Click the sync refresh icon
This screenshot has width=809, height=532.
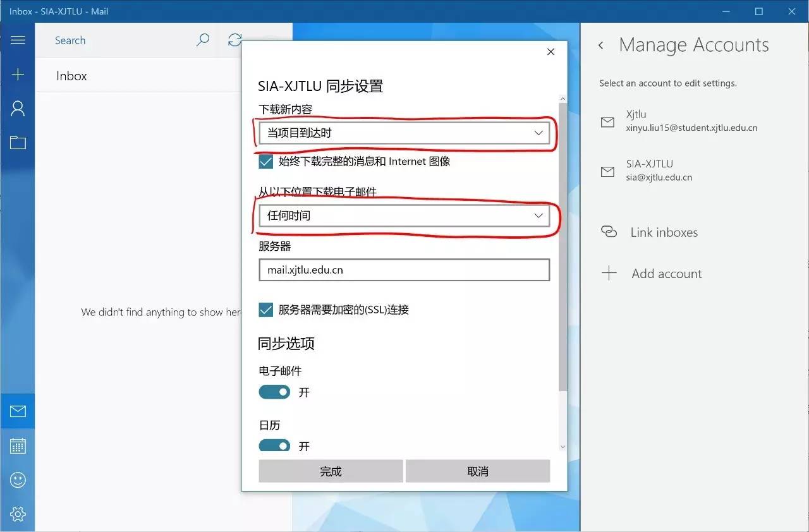tap(234, 40)
